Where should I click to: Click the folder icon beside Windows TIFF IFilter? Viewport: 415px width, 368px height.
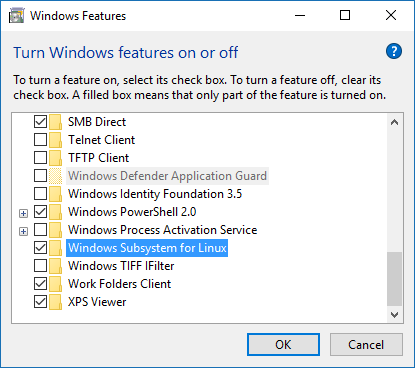(x=55, y=266)
